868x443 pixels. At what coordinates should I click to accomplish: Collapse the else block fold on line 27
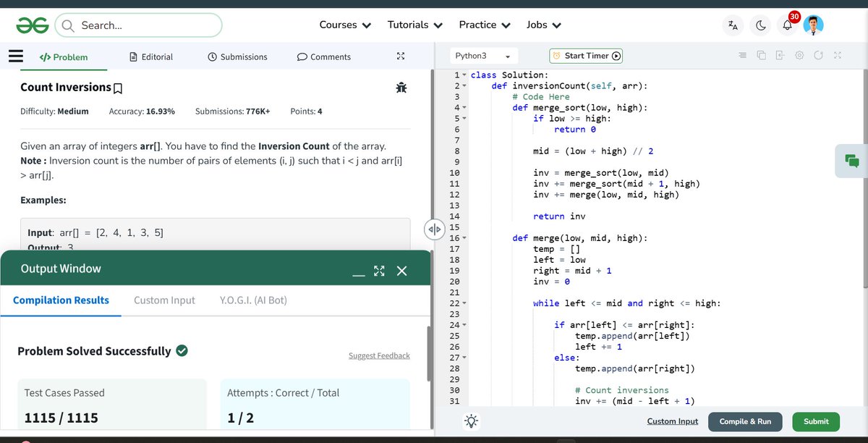pyautogui.click(x=464, y=358)
